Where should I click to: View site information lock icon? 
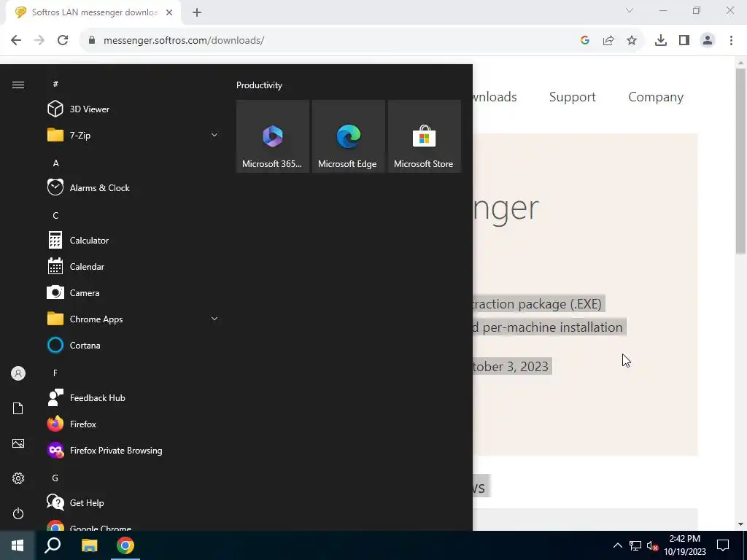pyautogui.click(x=91, y=41)
